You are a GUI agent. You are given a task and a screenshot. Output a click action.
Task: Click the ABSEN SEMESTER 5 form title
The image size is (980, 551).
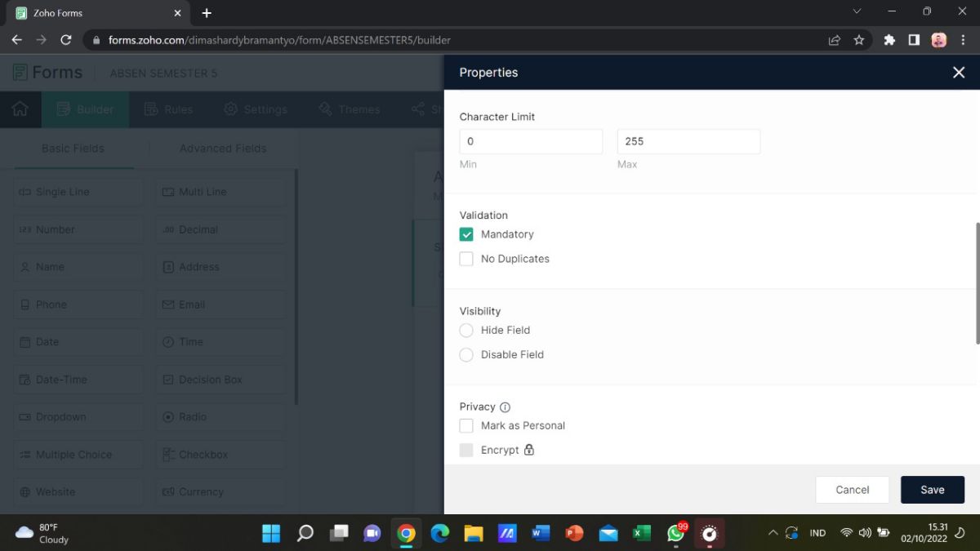(x=163, y=73)
